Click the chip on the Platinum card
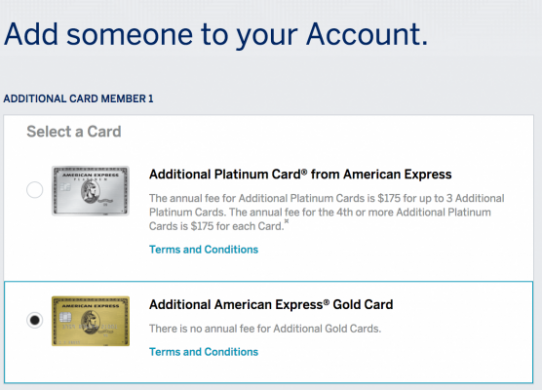542x390 pixels. [65, 187]
